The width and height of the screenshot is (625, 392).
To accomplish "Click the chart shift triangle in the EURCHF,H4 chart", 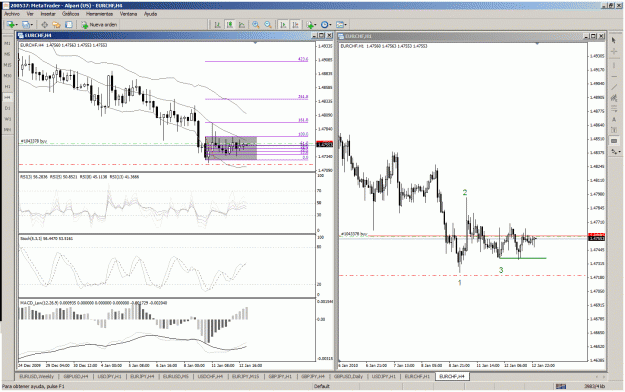I will point(255,43).
